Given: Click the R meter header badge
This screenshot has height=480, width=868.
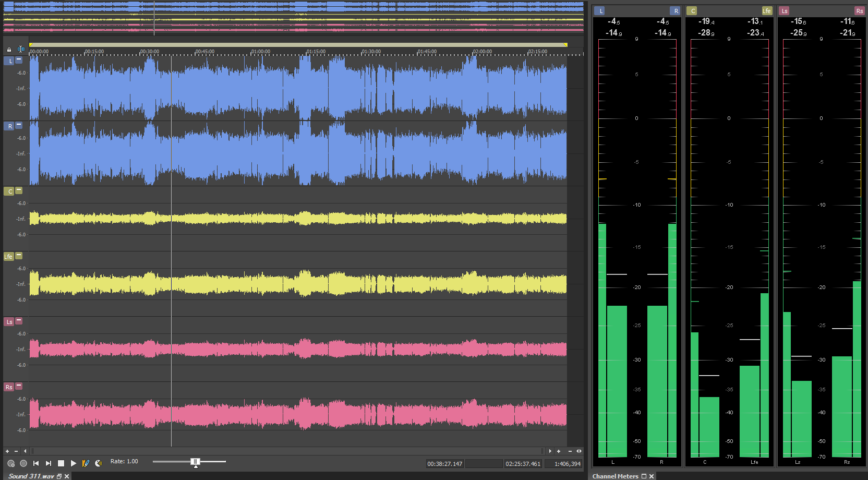Looking at the screenshot, I should click(676, 11).
